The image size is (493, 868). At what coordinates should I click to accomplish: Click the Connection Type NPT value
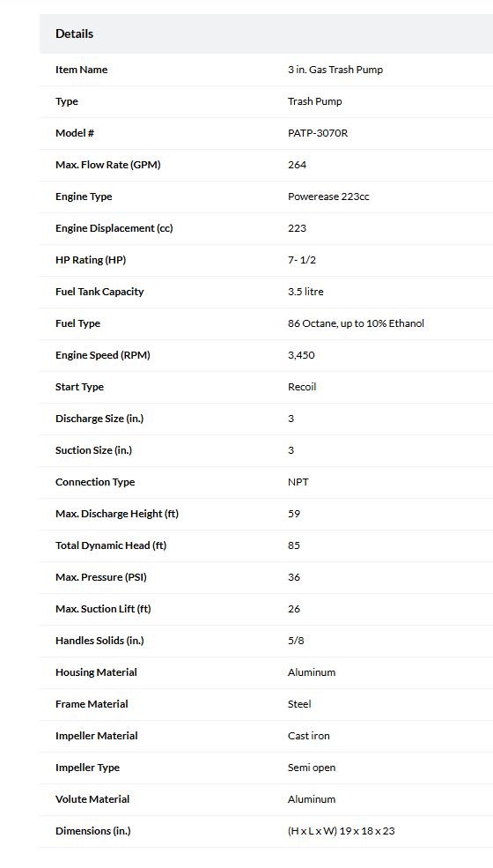(x=298, y=482)
